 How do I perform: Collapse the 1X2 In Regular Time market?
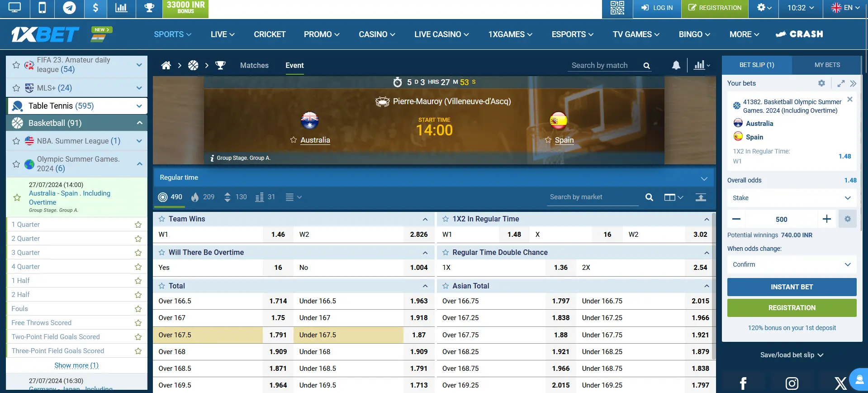click(x=707, y=219)
